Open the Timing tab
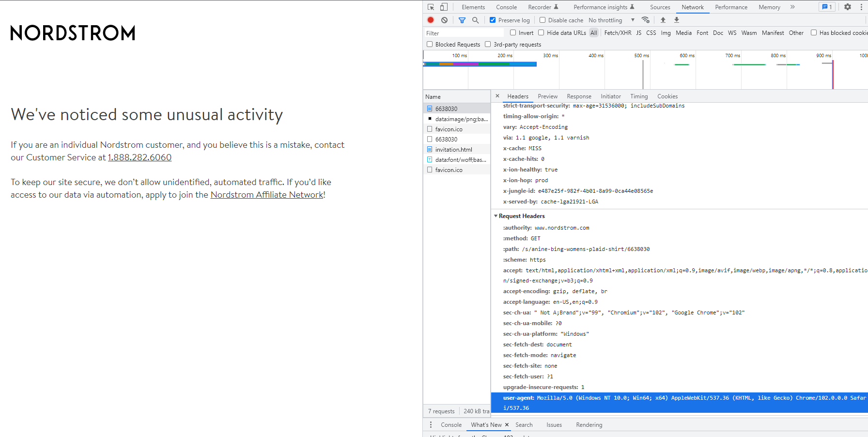 tap(639, 96)
